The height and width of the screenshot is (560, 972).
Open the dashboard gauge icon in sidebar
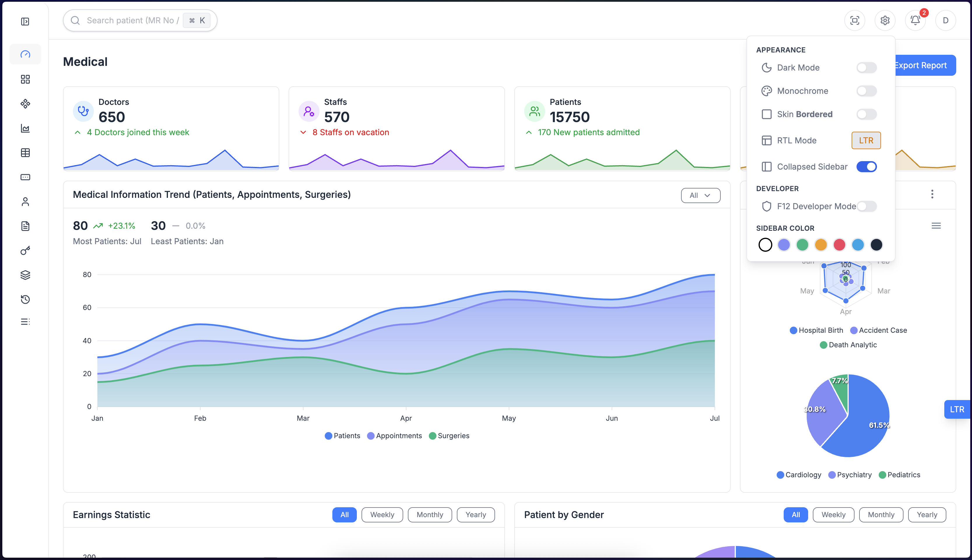point(25,54)
